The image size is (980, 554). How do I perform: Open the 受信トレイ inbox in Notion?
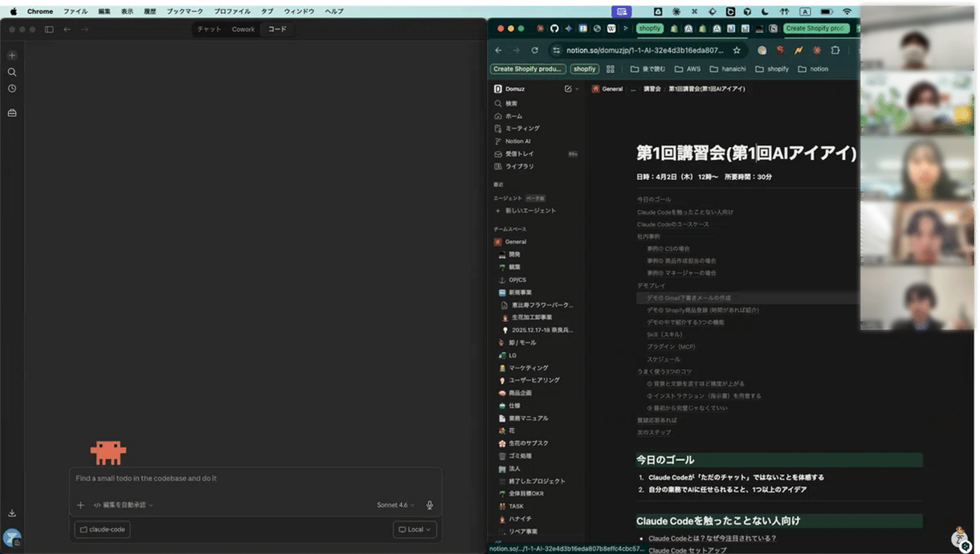519,154
